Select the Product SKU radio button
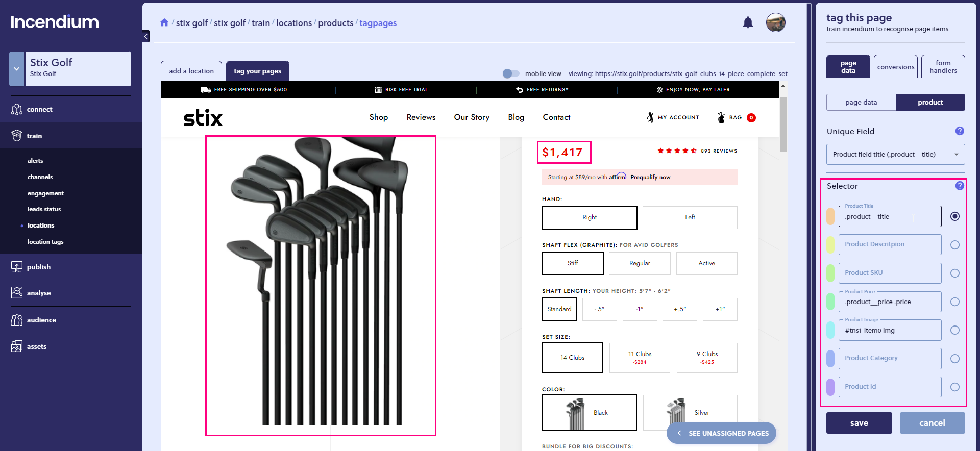 pyautogui.click(x=955, y=273)
